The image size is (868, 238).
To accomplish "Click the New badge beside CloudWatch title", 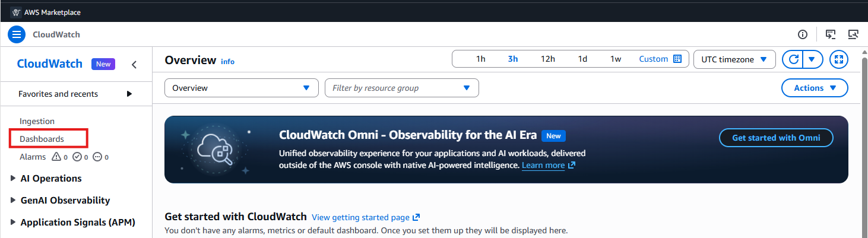I will [x=103, y=64].
